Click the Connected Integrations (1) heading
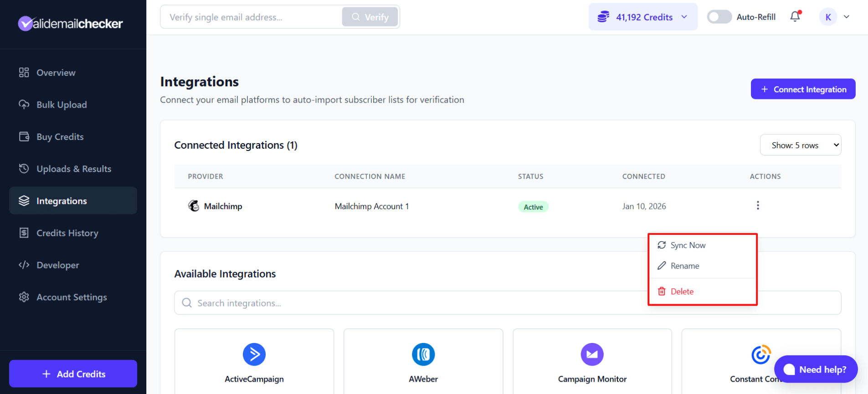The image size is (868, 394). point(236,145)
